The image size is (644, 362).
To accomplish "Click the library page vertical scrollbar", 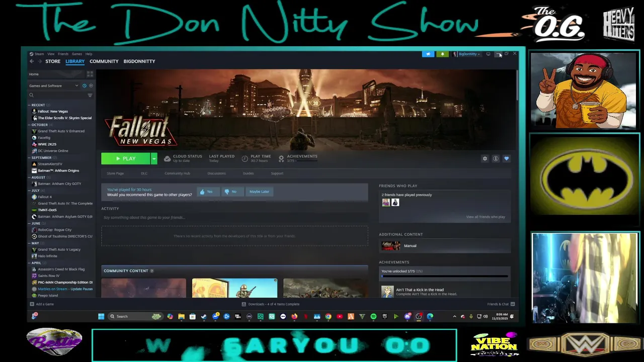I will pos(517,85).
